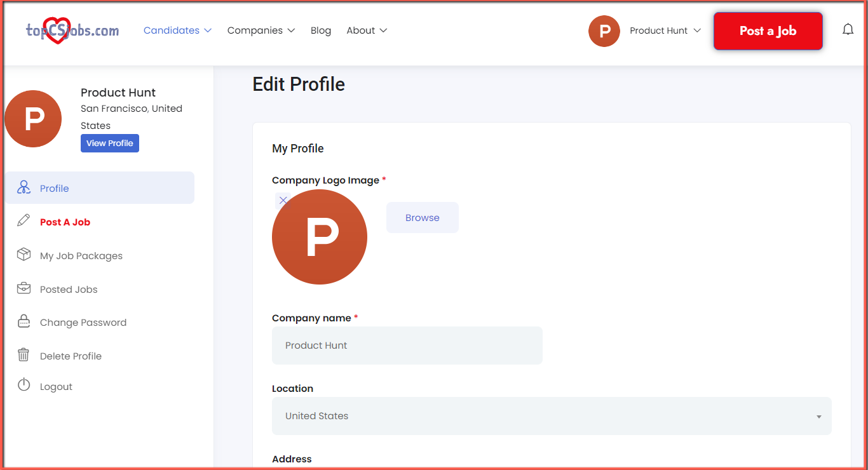The width and height of the screenshot is (868, 470).
Task: Click the company logo image preview
Action: click(x=320, y=237)
